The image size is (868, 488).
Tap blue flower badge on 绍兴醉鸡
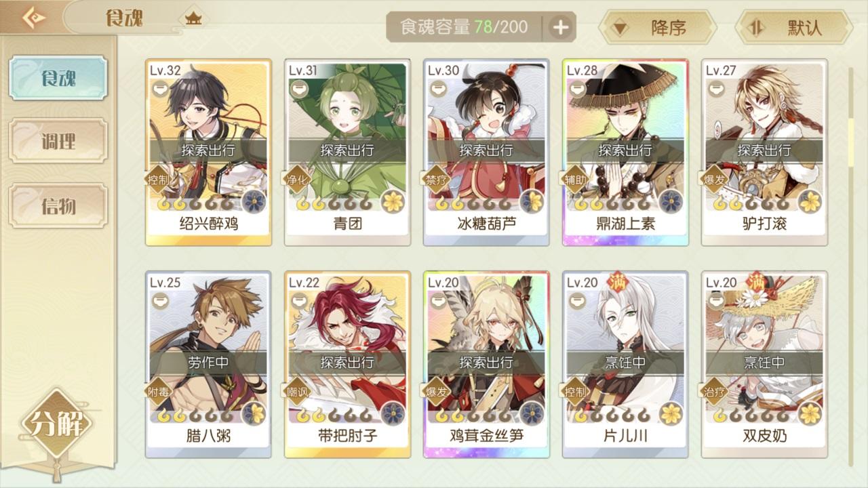point(254,201)
